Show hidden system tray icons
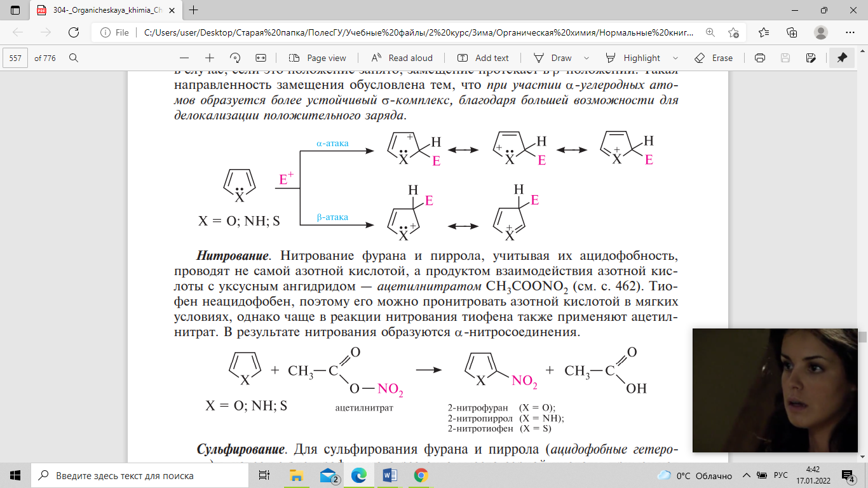Viewport: 868px width, 488px height. 745,475
